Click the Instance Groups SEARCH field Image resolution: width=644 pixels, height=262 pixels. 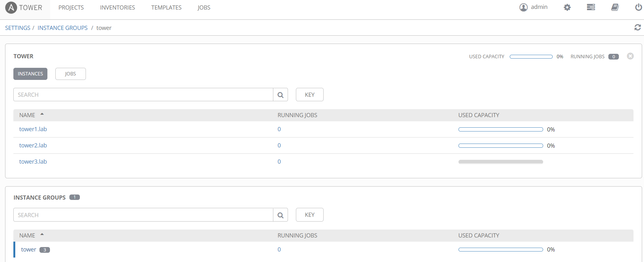(143, 215)
